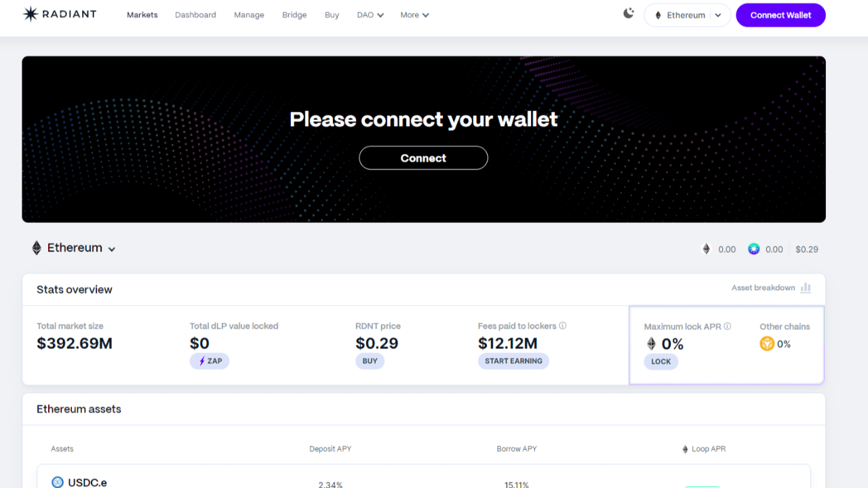
Task: Click the ETH icon in the balance ticker
Action: tap(706, 249)
